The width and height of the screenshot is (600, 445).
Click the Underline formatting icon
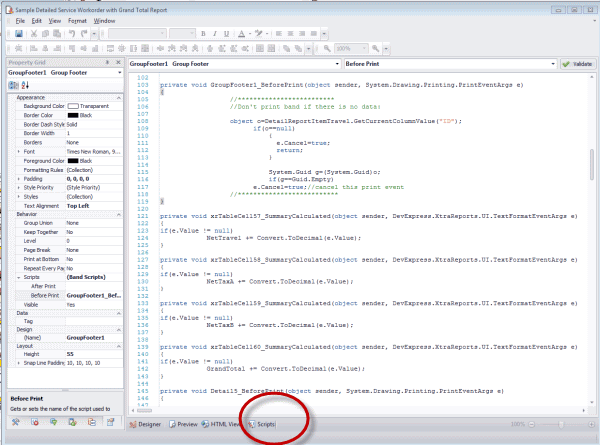tap(225, 33)
